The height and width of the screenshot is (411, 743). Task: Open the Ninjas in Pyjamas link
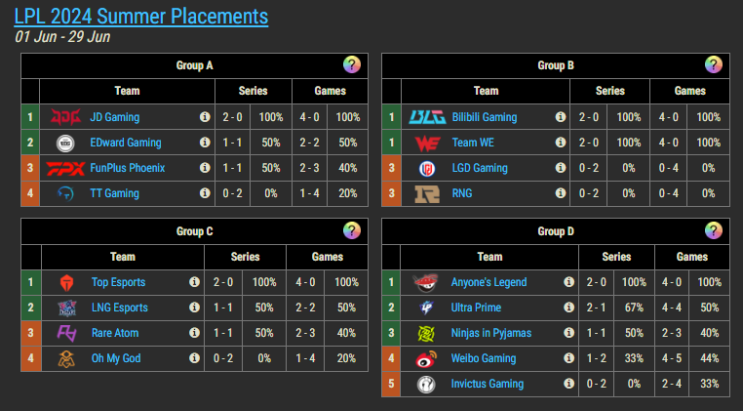coord(491,333)
